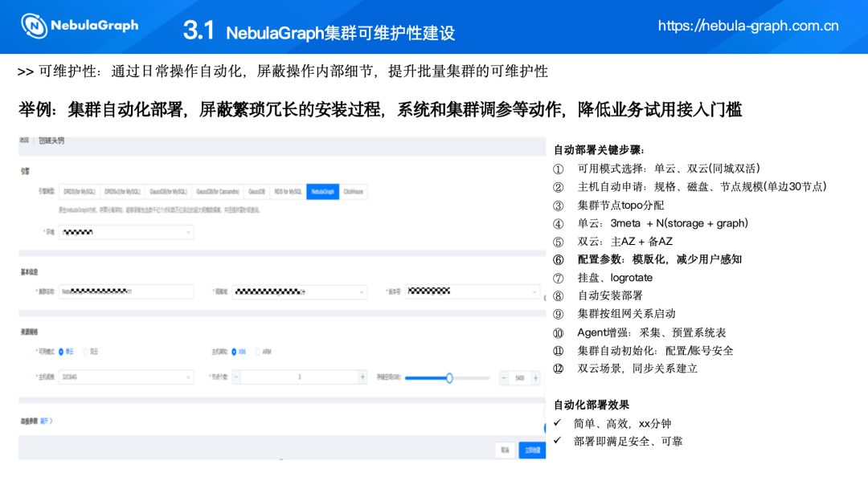Expand the 高级参数 advanced parameters section
This screenshot has height=489, width=868.
(x=47, y=421)
